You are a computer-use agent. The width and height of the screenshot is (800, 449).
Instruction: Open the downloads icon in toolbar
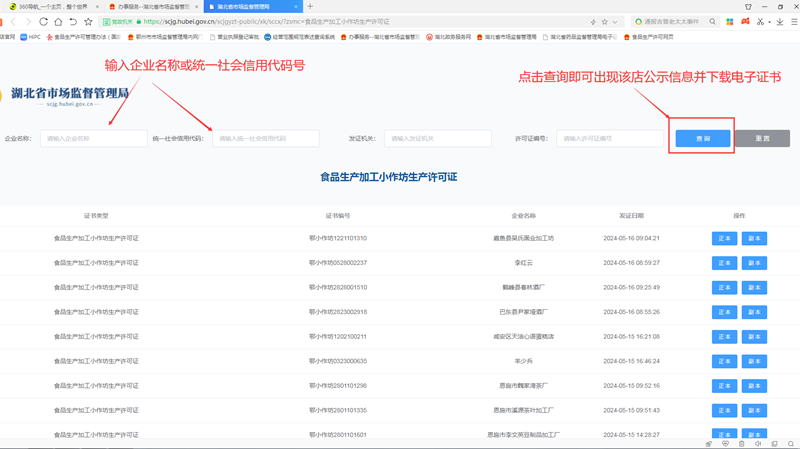click(x=780, y=21)
